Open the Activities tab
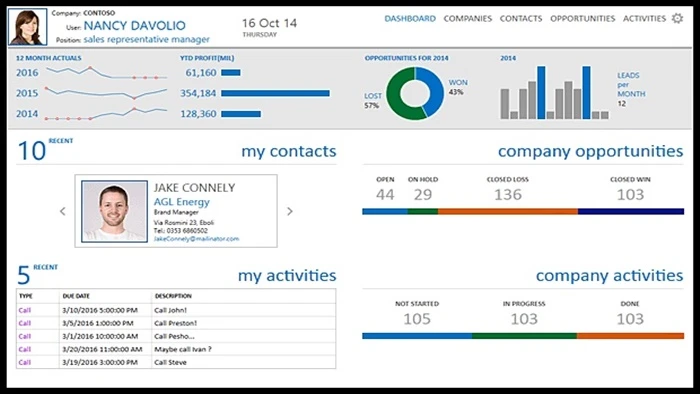The image size is (700, 394). click(x=644, y=18)
